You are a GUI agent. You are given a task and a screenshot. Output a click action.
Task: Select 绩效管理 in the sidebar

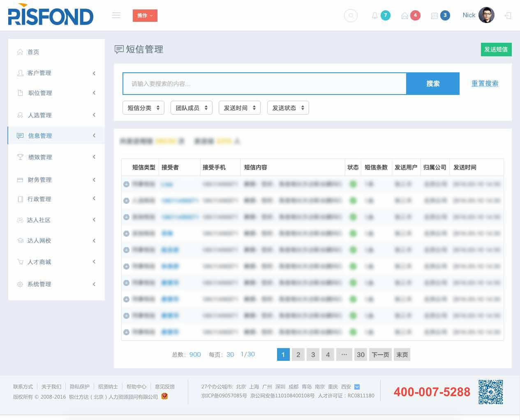coord(40,157)
